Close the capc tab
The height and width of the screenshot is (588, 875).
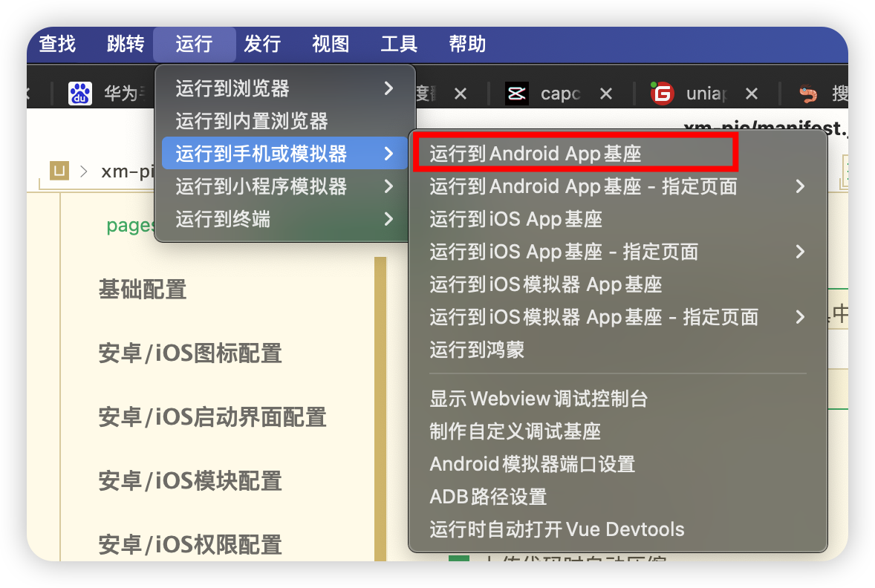[x=606, y=94]
